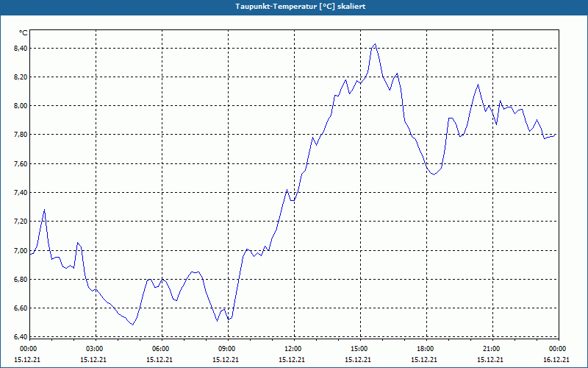588x368 pixels.
Task: Click the 03:00 time label
Action: pos(96,349)
